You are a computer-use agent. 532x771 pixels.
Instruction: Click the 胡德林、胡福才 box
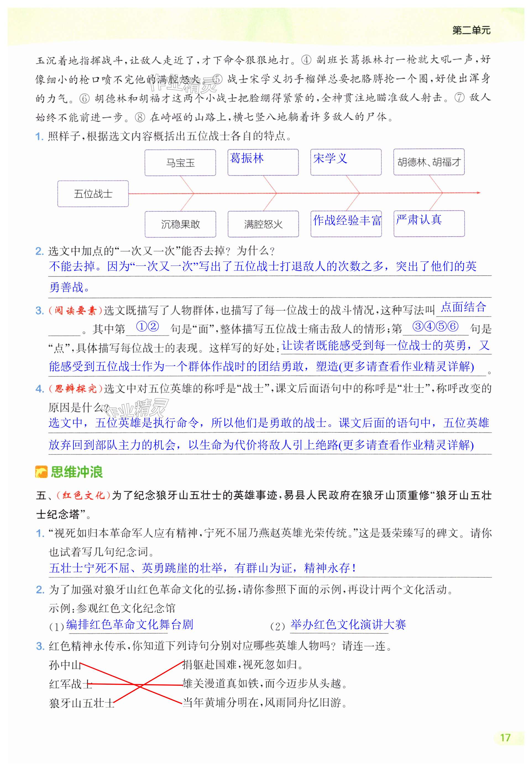coord(429,162)
